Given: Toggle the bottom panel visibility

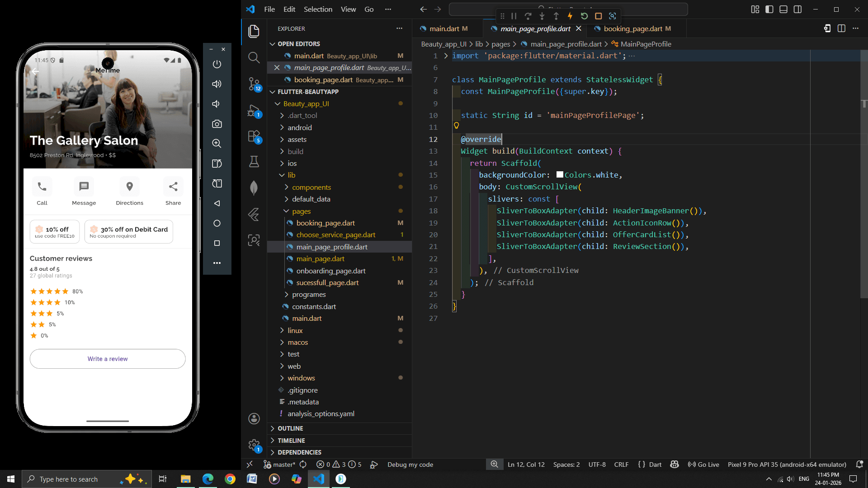Looking at the screenshot, I should coord(783,9).
